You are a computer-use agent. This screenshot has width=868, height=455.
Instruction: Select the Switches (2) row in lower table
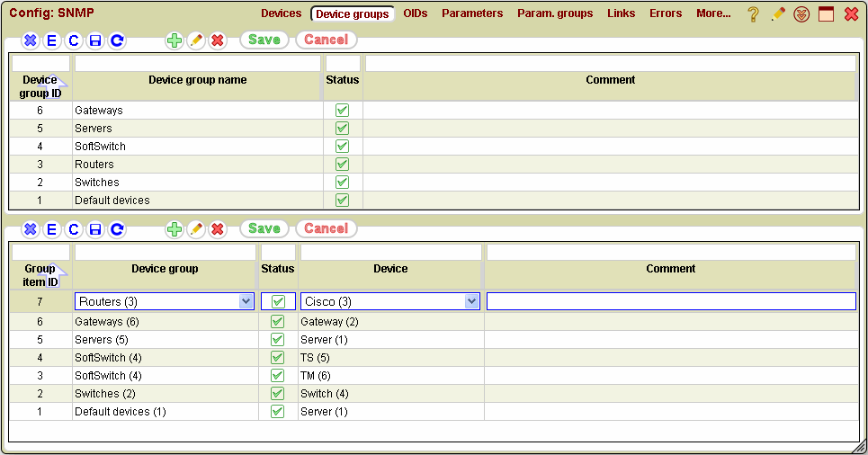tap(434, 394)
